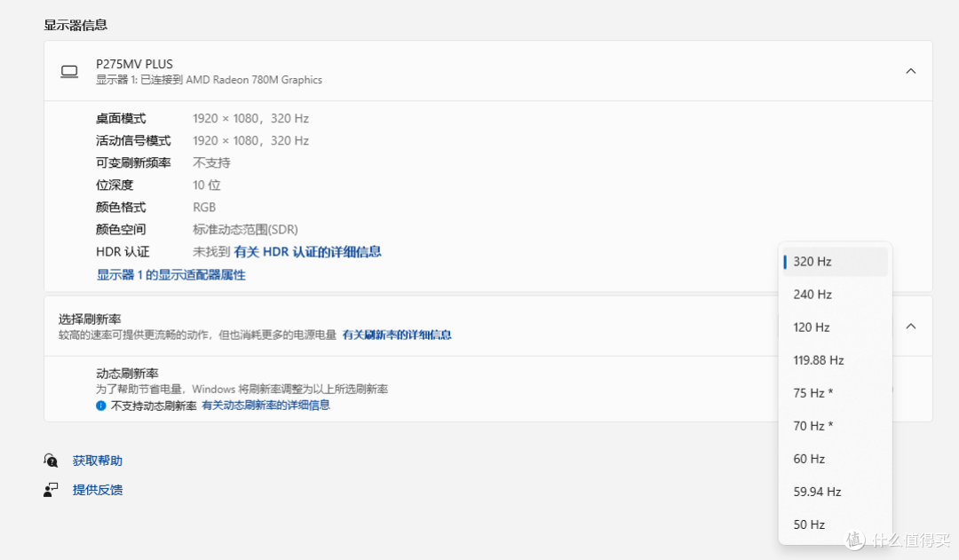Click the 活动信号模式 resolution value
The width and height of the screenshot is (959, 560).
250,140
